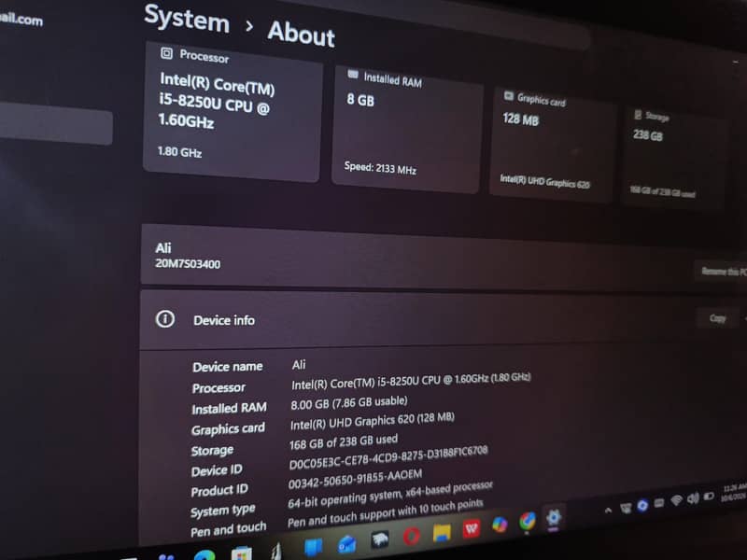Screen dimensions: 747x560
Task: Select the Storage 238 GB card
Action: tap(674, 158)
